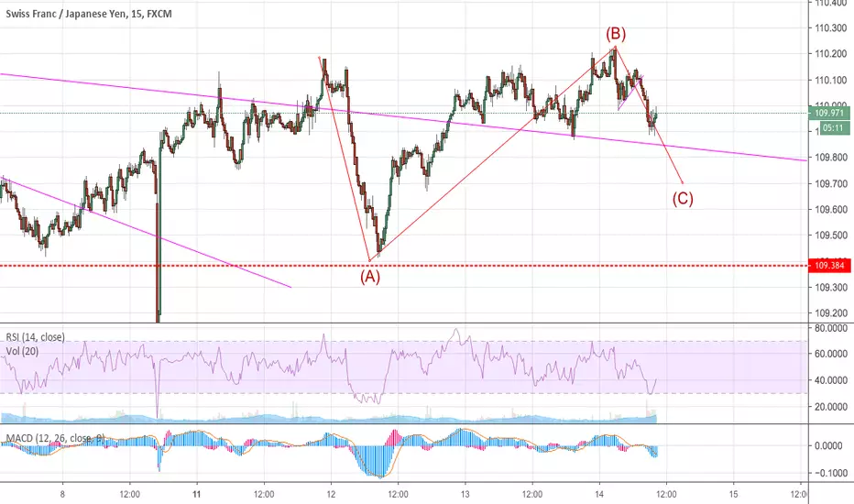The width and height of the screenshot is (854, 504).
Task: Select the RSI (14, close) indicator label
Action: [36, 337]
